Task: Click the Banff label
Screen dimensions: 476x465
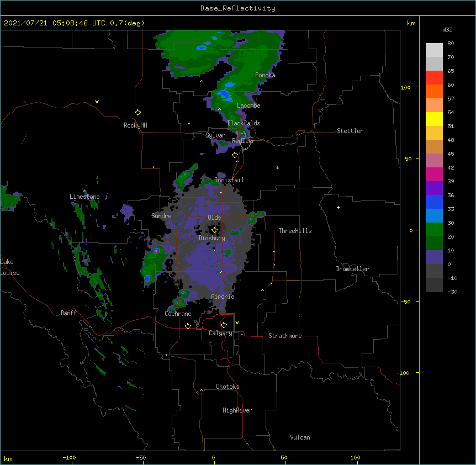Action: pyautogui.click(x=68, y=313)
